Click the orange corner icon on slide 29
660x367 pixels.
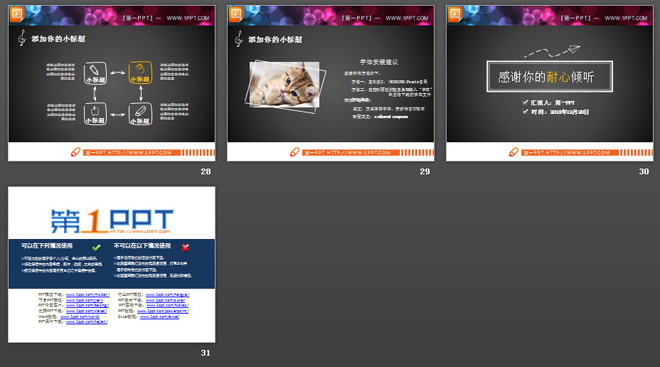pyautogui.click(x=236, y=14)
